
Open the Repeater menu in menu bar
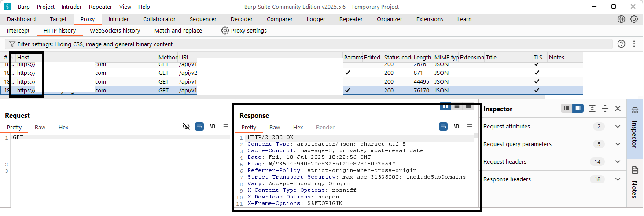click(x=100, y=7)
